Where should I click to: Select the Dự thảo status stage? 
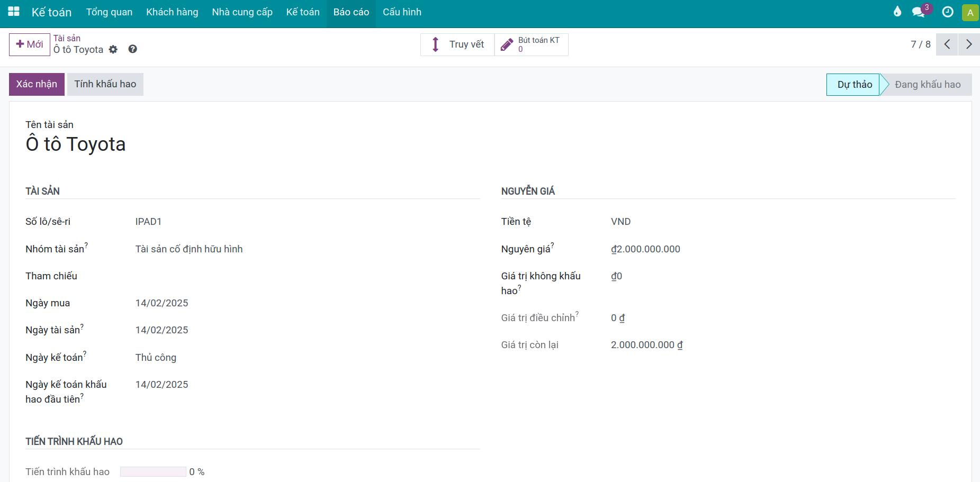click(x=853, y=85)
